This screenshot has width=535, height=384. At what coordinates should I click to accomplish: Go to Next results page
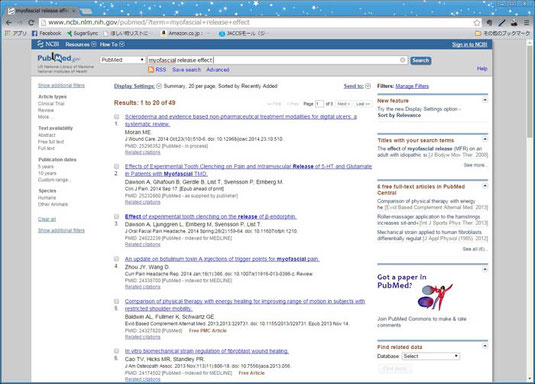(x=343, y=104)
